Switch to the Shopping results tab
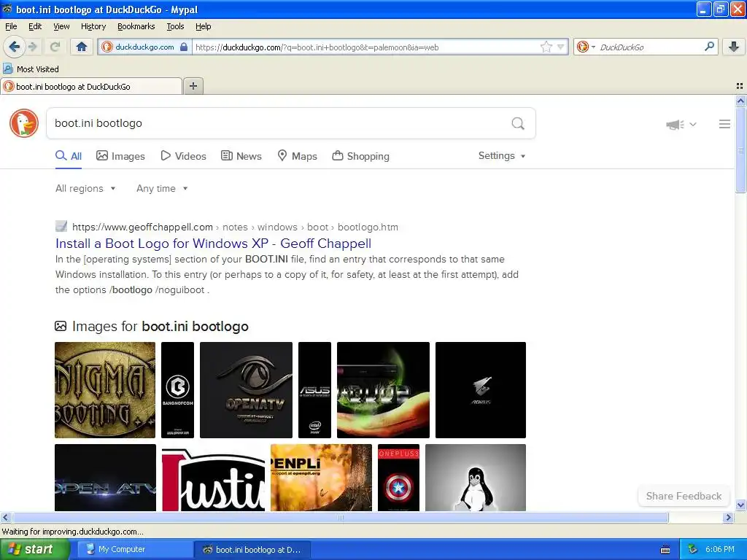Screen dimensions: 747x560 (x=360, y=156)
